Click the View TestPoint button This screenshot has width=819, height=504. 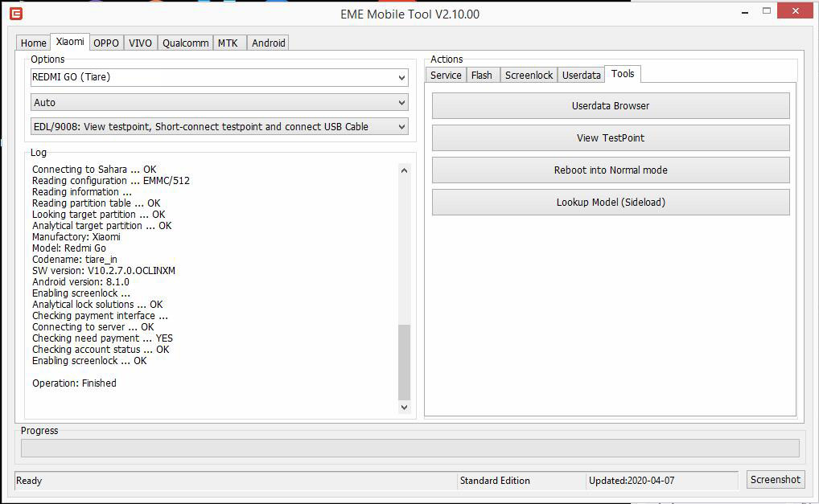611,138
